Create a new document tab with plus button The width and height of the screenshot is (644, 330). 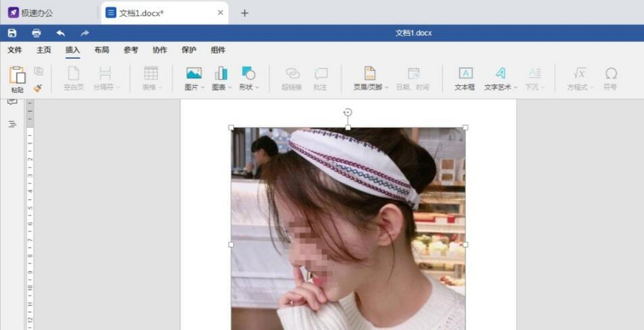coord(245,13)
